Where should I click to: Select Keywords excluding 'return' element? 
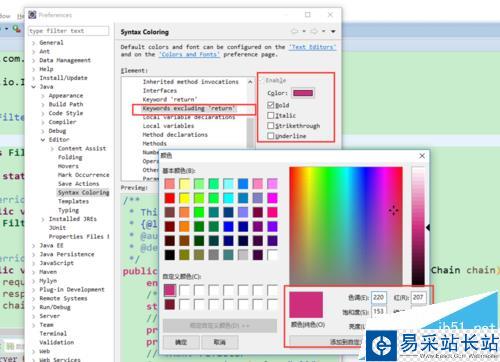(x=189, y=108)
